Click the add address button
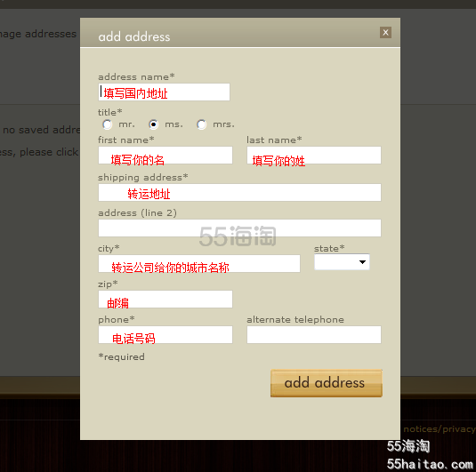 click(327, 383)
